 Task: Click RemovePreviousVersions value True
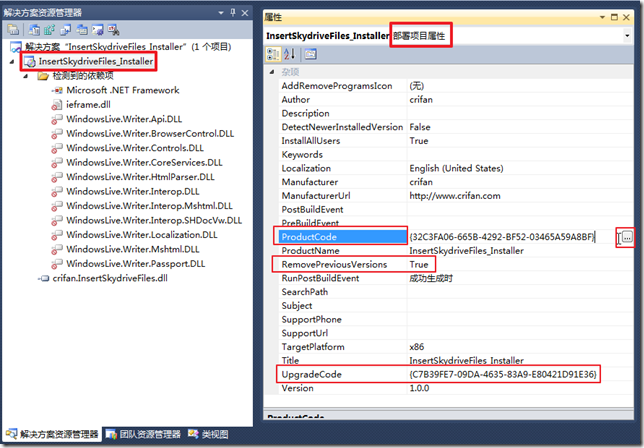[x=419, y=264]
